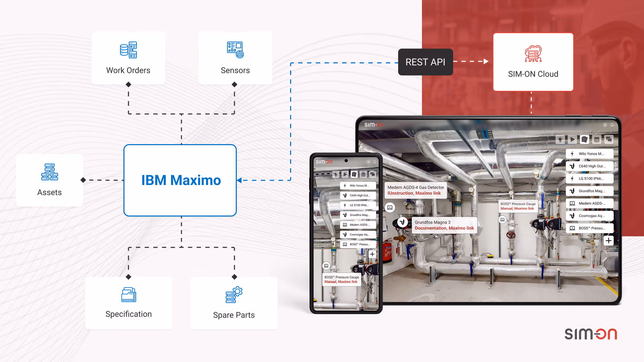644x362 pixels.
Task: Tap the plus button on phone screen
Action: 372,254
